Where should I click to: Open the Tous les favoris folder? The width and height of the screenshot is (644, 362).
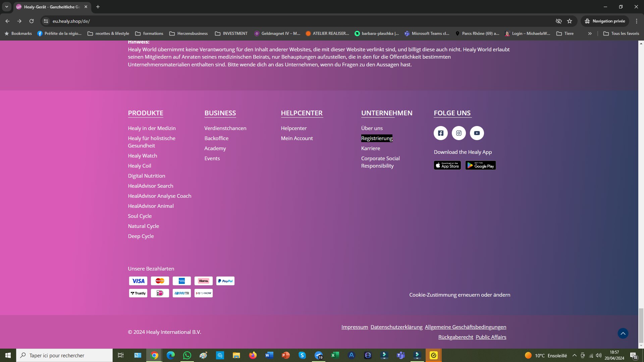pos(621,34)
